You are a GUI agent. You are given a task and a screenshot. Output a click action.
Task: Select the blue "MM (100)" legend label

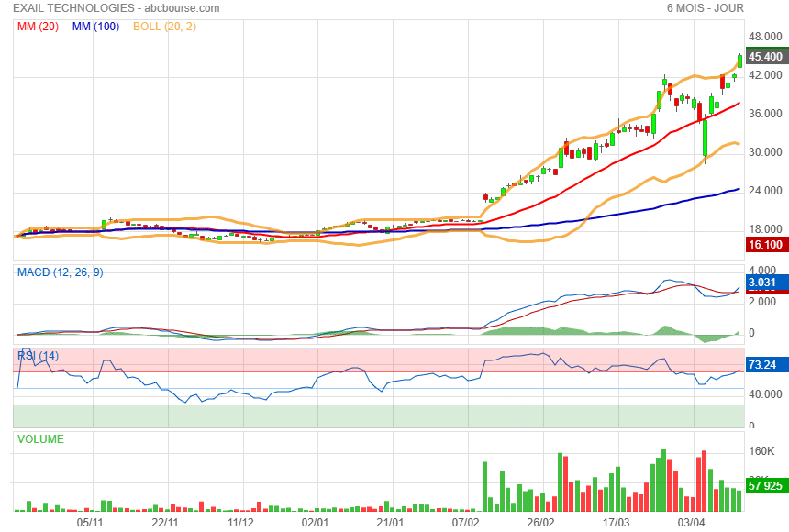[x=95, y=27]
